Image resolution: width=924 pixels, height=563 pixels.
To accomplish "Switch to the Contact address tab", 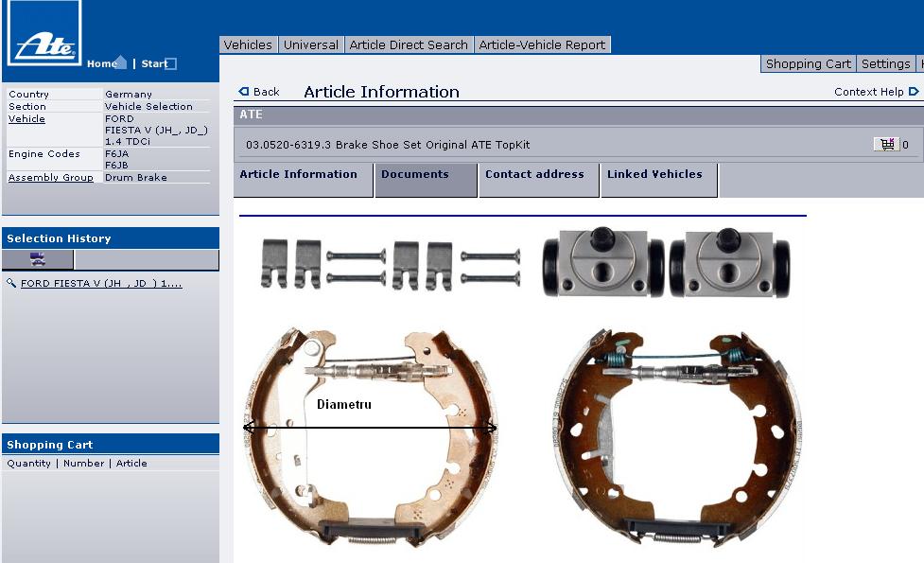I will click(534, 175).
